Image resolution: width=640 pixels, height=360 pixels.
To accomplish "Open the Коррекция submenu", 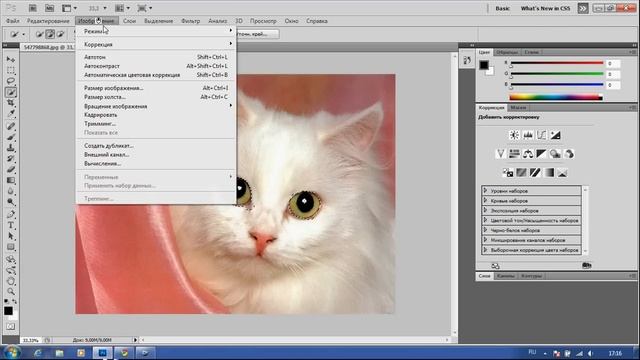I will click(156, 44).
